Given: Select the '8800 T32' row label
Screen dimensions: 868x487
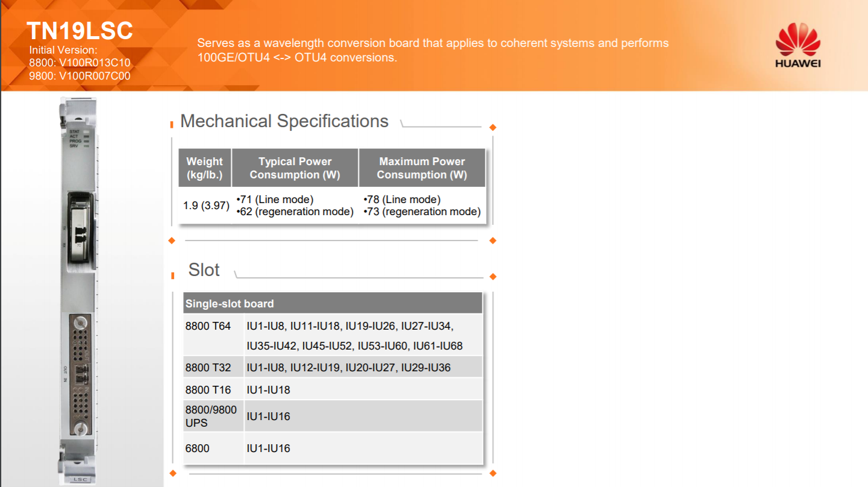Looking at the screenshot, I should (208, 368).
